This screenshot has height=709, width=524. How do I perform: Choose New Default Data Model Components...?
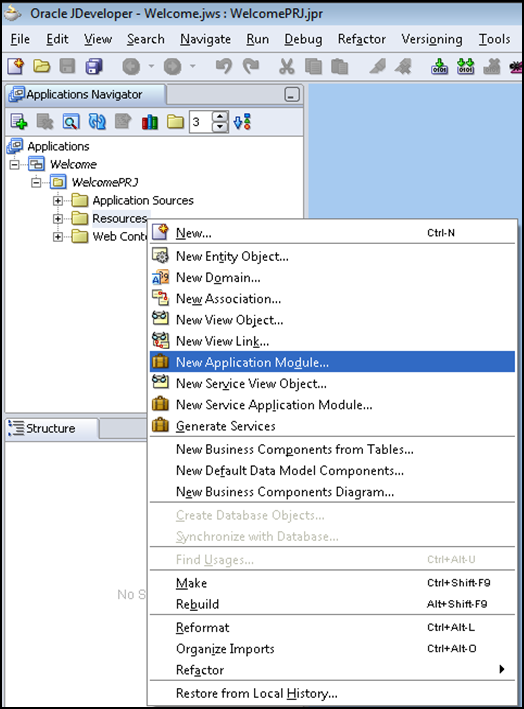(x=332, y=471)
